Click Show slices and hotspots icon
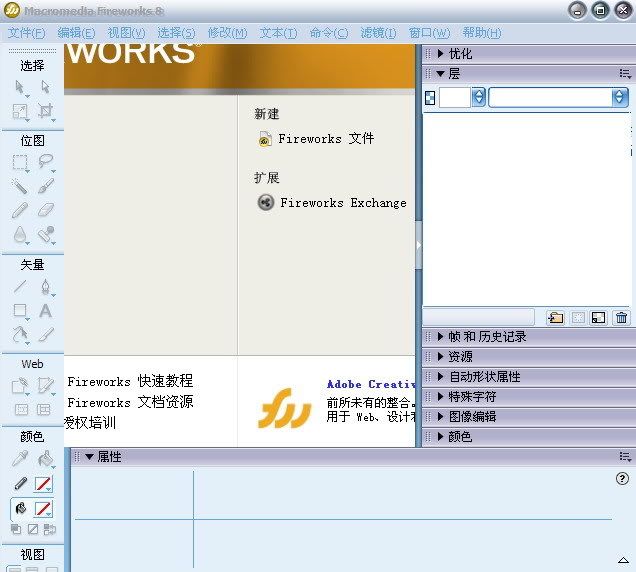This screenshot has height=572, width=636. point(44,410)
